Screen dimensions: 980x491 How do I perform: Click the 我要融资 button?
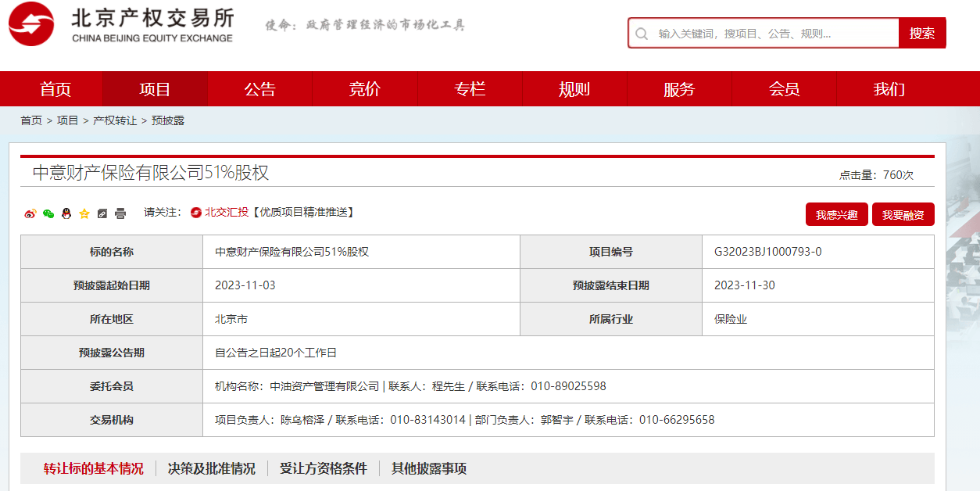[903, 215]
